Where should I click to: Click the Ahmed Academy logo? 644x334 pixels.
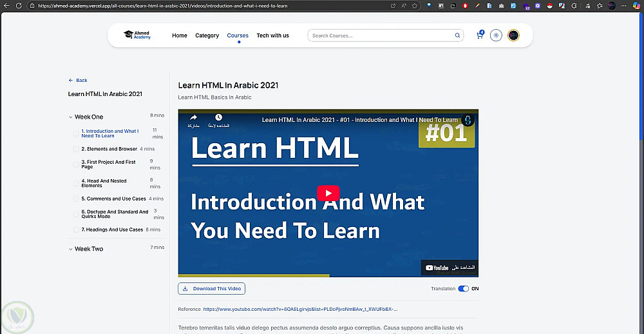(137, 35)
